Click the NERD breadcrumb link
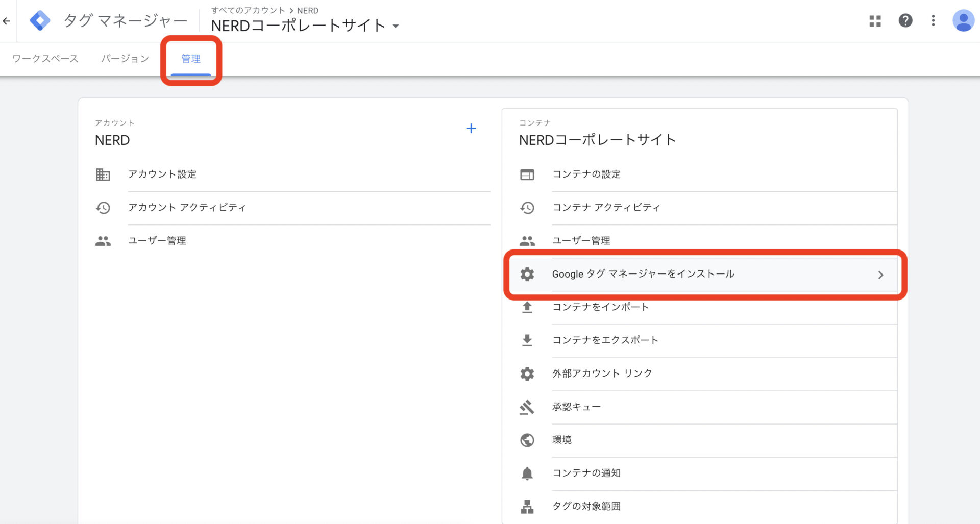The image size is (980, 524). pyautogui.click(x=308, y=10)
